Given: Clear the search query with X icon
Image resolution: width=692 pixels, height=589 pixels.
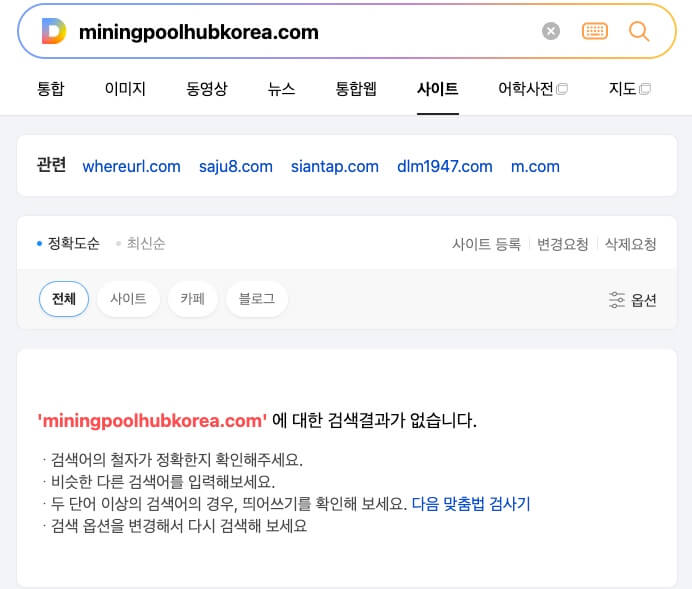Looking at the screenshot, I should [551, 31].
